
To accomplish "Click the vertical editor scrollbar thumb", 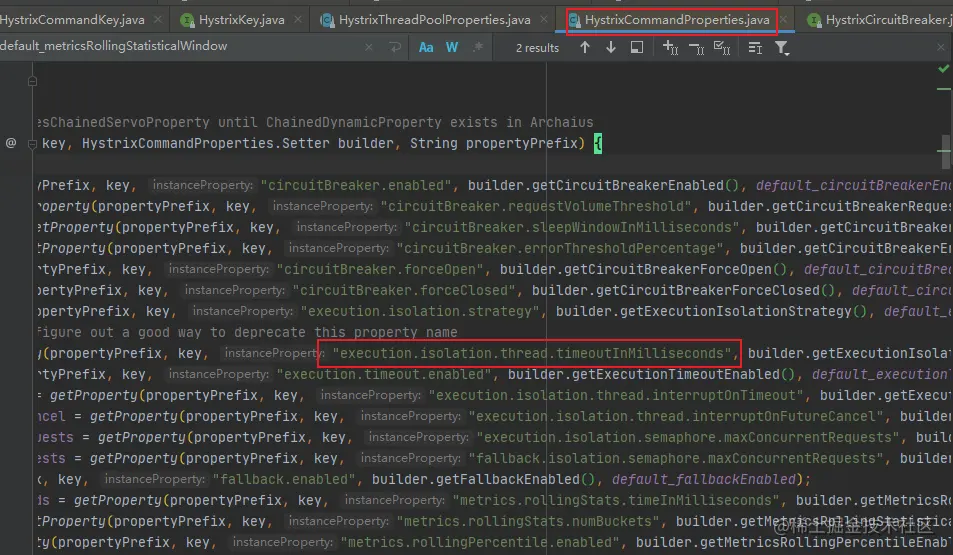I will tap(946, 151).
